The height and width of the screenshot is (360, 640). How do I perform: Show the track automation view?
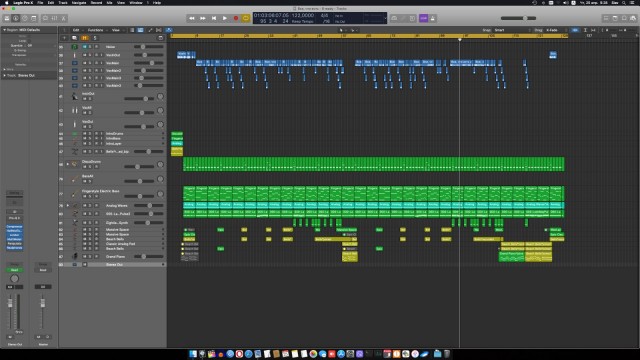click(x=150, y=30)
